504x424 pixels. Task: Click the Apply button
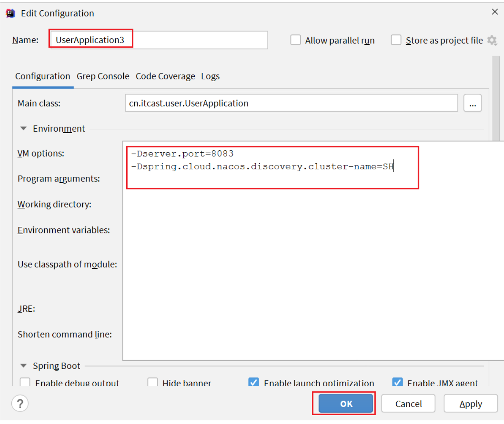[x=470, y=404]
